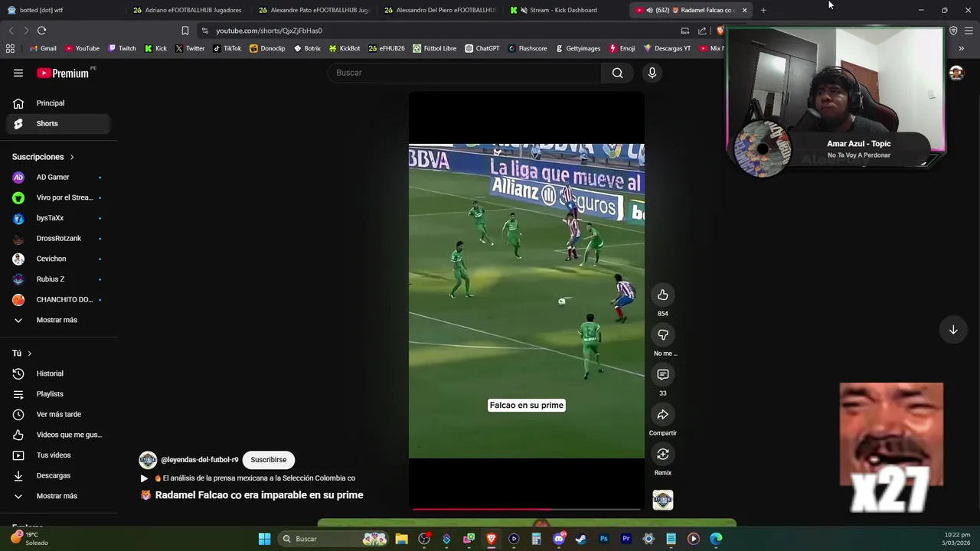This screenshot has height=551, width=980.
Task: Seek on the red short progress bar
Action: coord(526,508)
